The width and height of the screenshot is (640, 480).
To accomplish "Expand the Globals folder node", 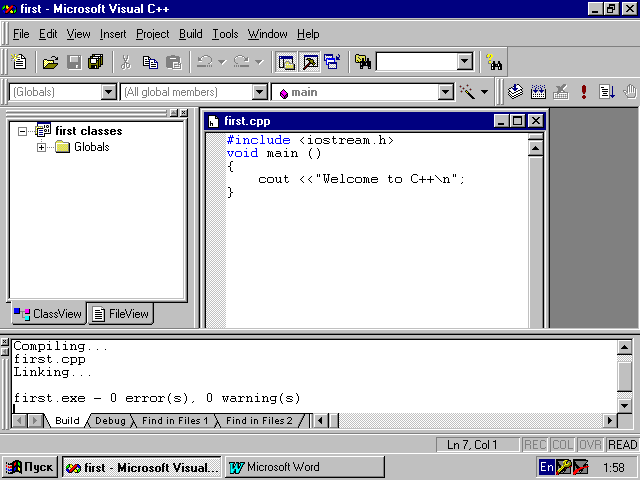I will pos(41,147).
